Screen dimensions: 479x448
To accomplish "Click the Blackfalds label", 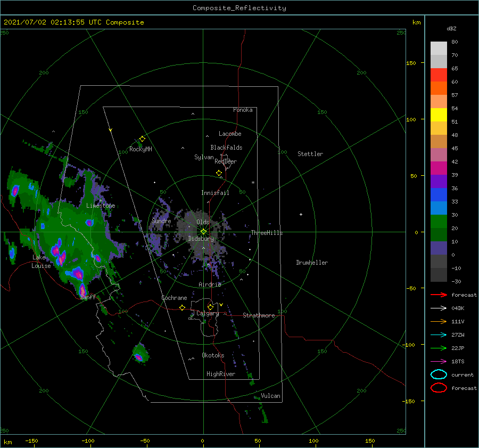I will pos(226,148).
